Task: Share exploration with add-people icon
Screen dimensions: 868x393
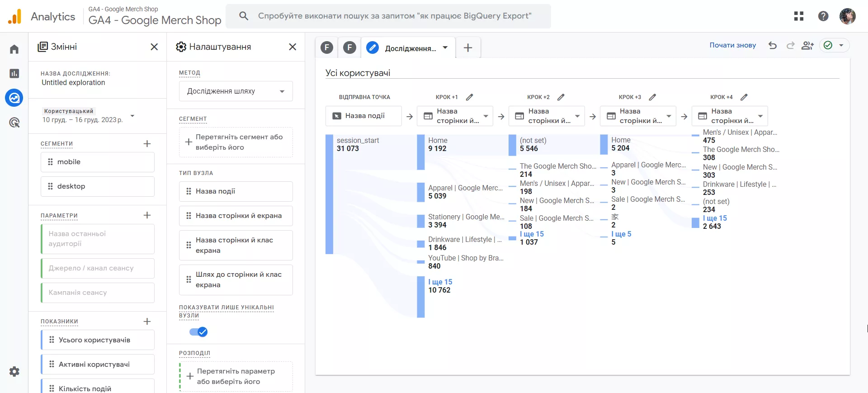Action: pos(807,45)
